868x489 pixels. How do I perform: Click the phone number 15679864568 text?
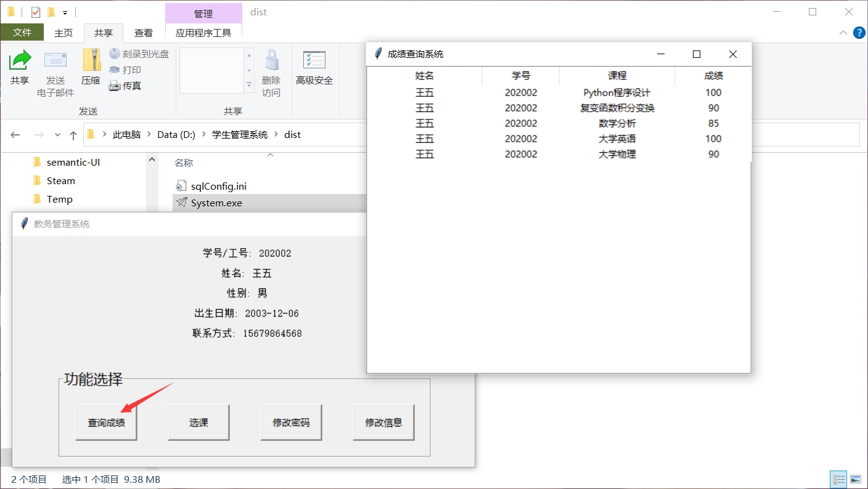pos(272,333)
